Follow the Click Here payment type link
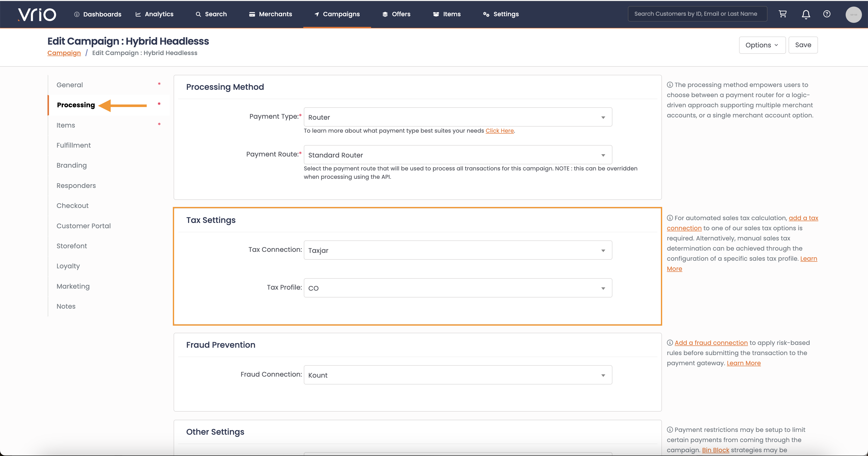Screen dimensions: 868x456 tap(499, 131)
